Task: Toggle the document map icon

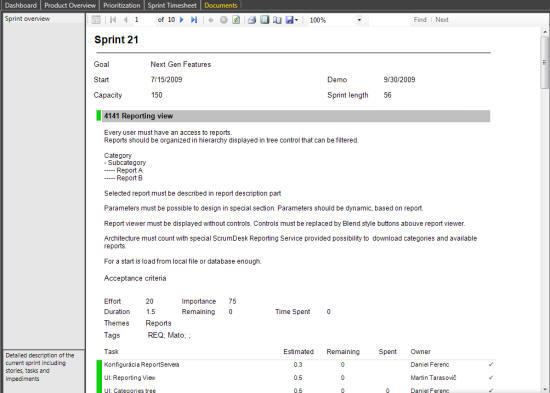Action: click(x=96, y=20)
